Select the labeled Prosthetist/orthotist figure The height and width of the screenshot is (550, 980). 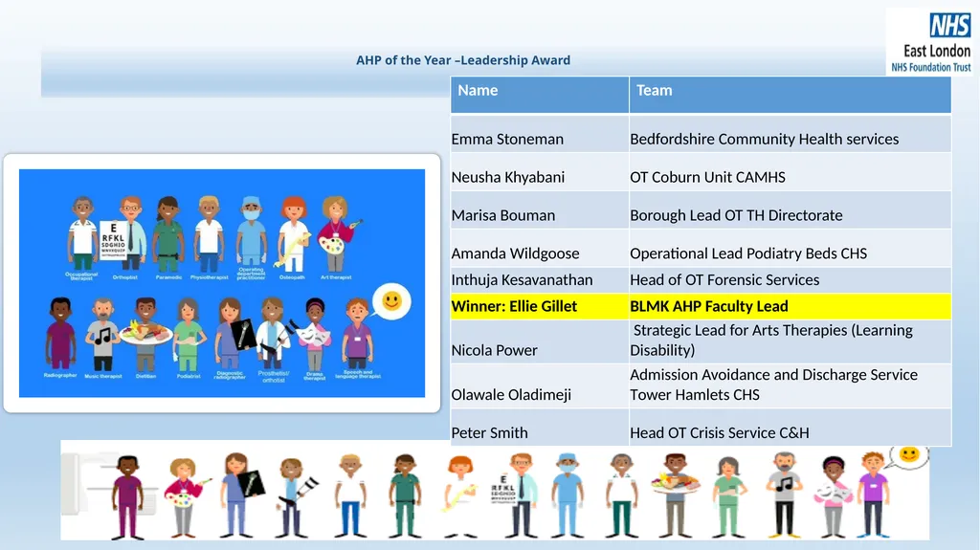tap(275, 334)
